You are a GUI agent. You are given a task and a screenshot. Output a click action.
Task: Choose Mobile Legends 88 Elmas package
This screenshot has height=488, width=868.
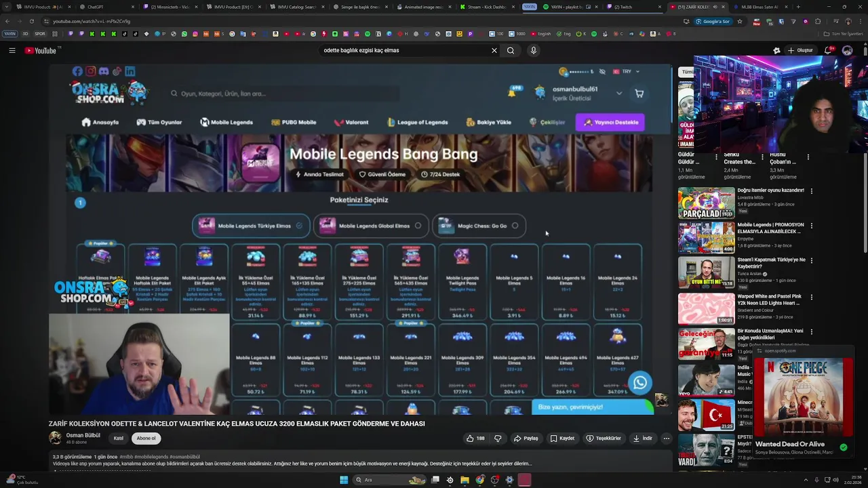pos(255,361)
